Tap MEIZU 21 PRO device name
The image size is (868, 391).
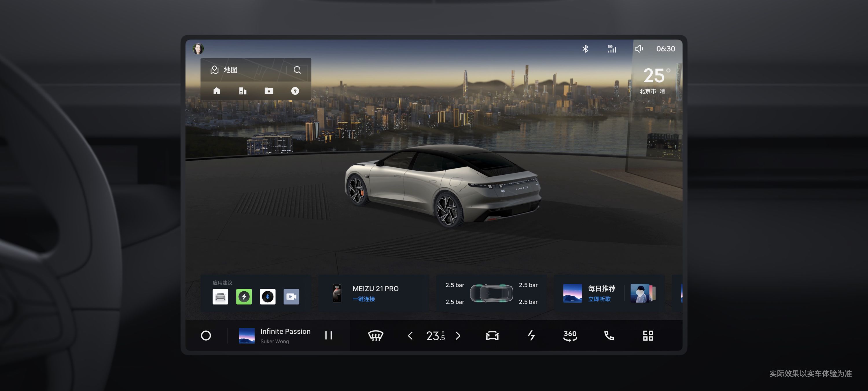[x=375, y=289]
